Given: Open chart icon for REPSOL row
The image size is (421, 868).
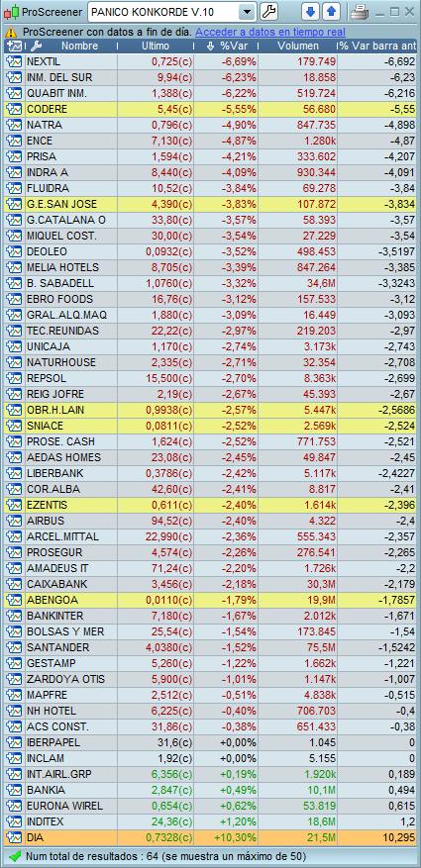Looking at the screenshot, I should coord(13,379).
